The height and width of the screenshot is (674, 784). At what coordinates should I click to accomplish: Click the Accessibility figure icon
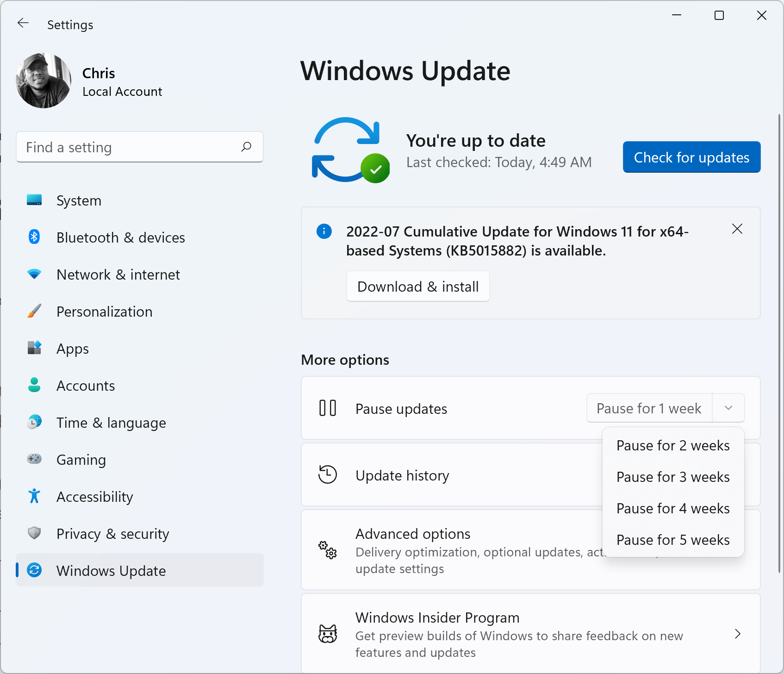point(34,496)
